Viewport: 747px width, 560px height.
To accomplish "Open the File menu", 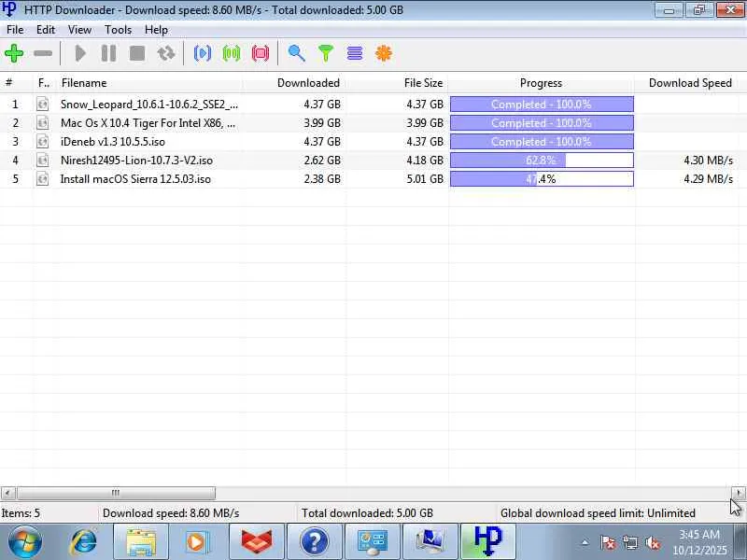I will [x=15, y=30].
